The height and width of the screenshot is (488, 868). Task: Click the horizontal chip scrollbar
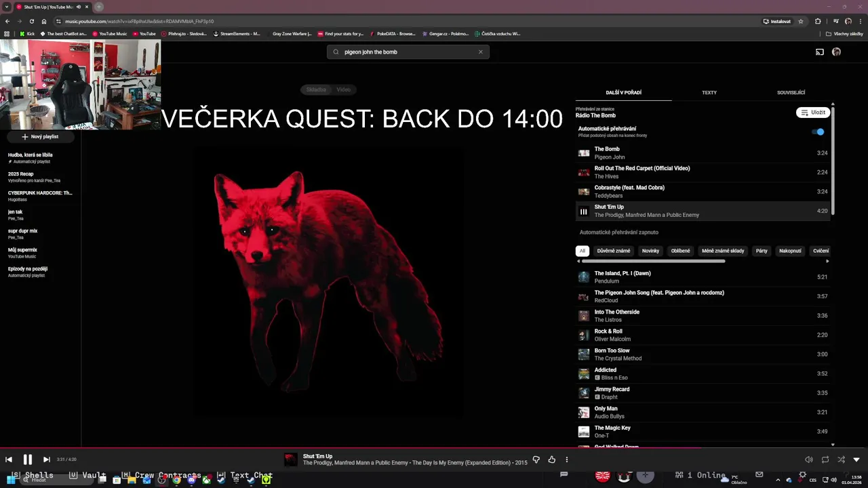point(653,261)
